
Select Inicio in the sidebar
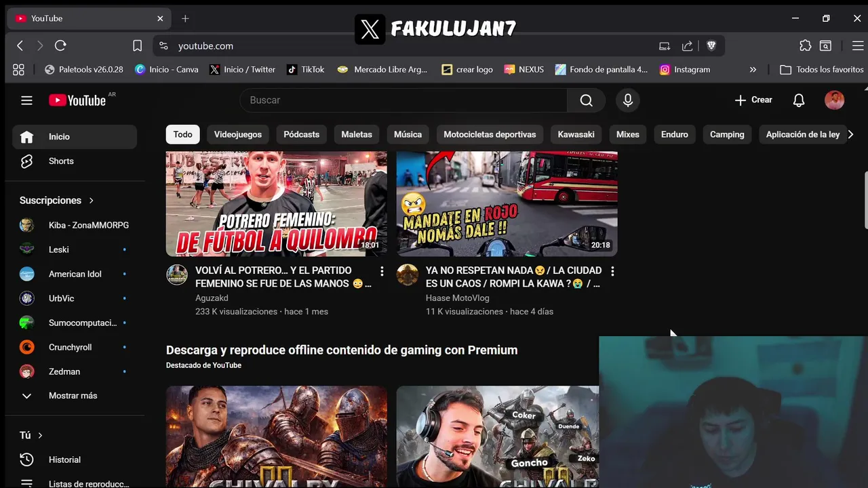(x=75, y=137)
